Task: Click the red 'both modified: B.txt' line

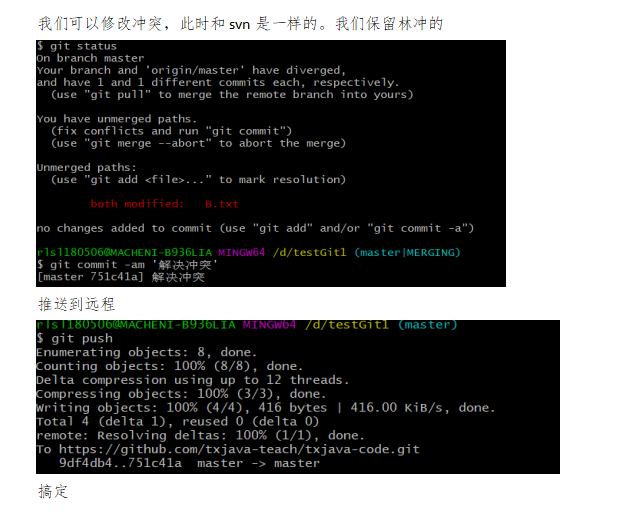Action: click(x=164, y=204)
